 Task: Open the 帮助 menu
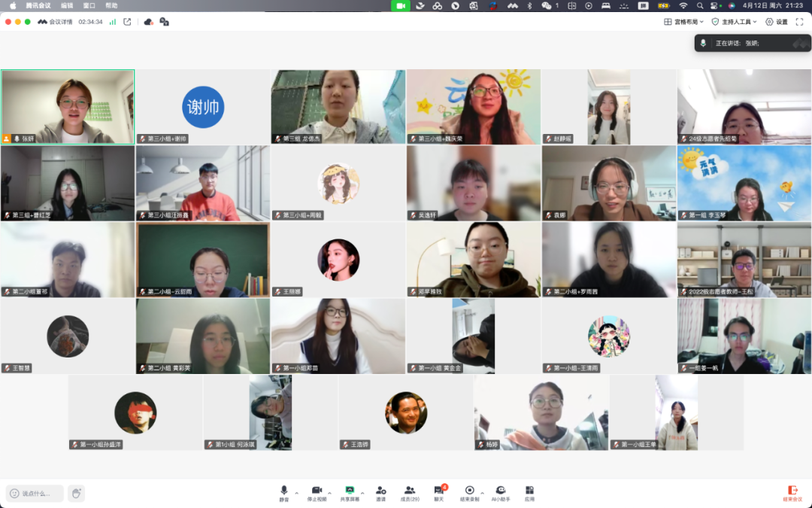[x=111, y=6]
